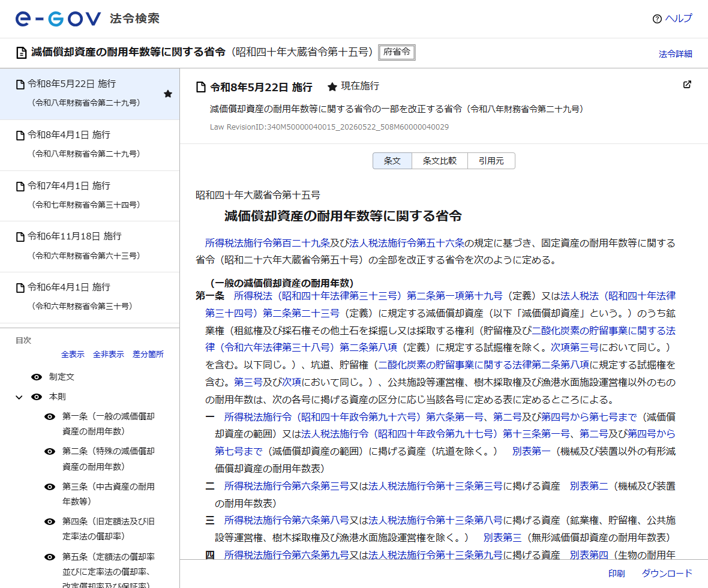Open 所得税法施行令第六条第三号 link

tap(287, 486)
